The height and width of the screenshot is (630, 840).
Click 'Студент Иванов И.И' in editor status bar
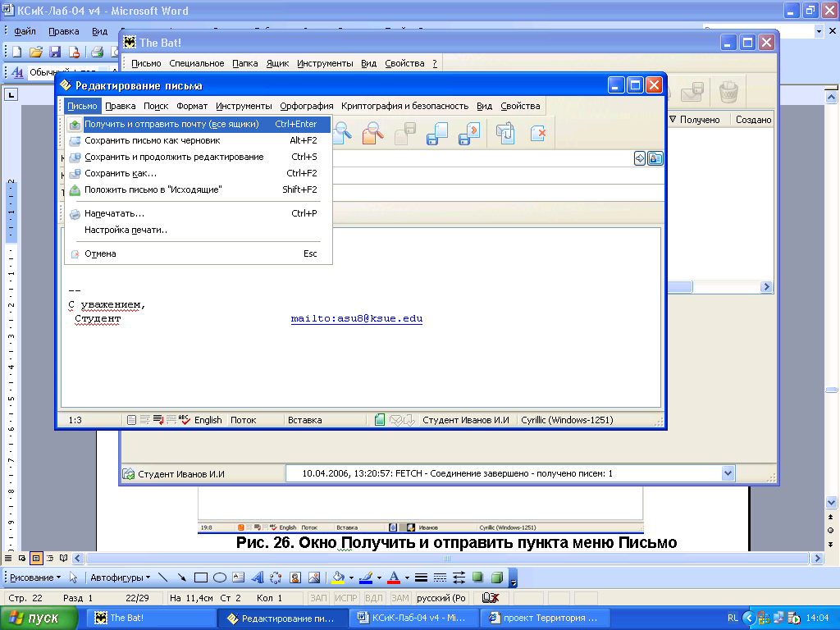tap(466, 421)
